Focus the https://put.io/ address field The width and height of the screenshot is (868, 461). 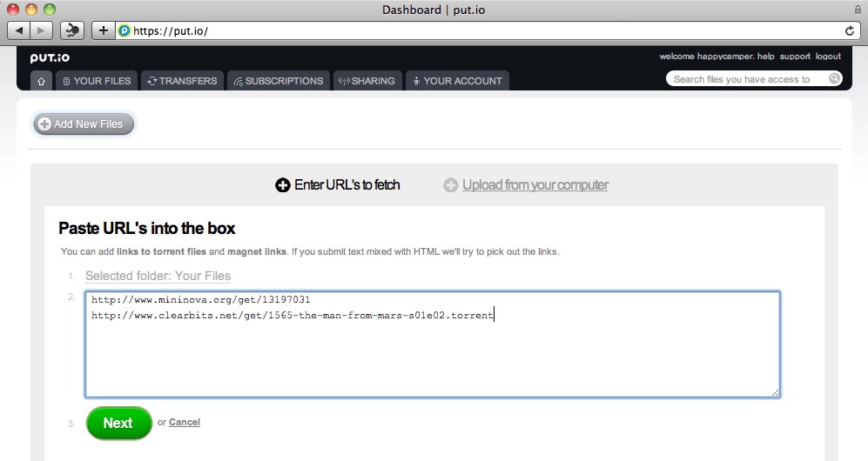[x=488, y=31]
